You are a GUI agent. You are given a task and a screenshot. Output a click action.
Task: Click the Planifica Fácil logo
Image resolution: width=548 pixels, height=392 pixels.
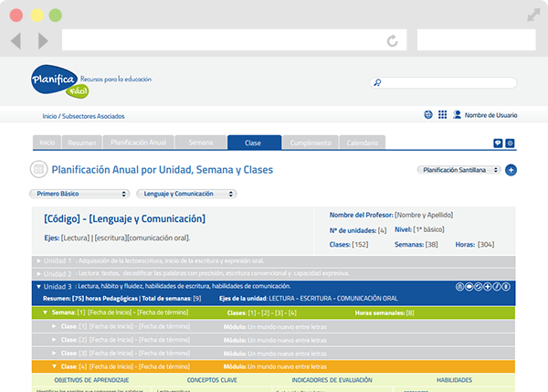[58, 81]
